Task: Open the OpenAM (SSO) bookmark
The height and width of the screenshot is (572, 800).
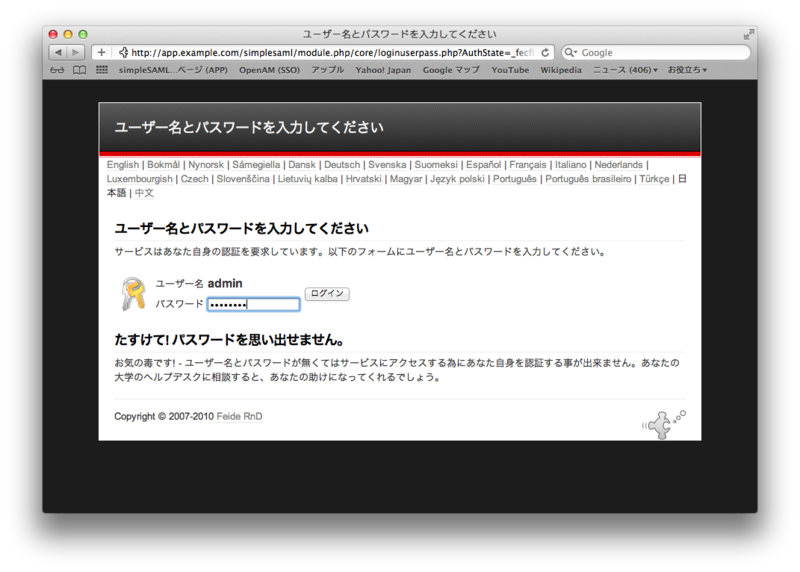Action: tap(269, 70)
